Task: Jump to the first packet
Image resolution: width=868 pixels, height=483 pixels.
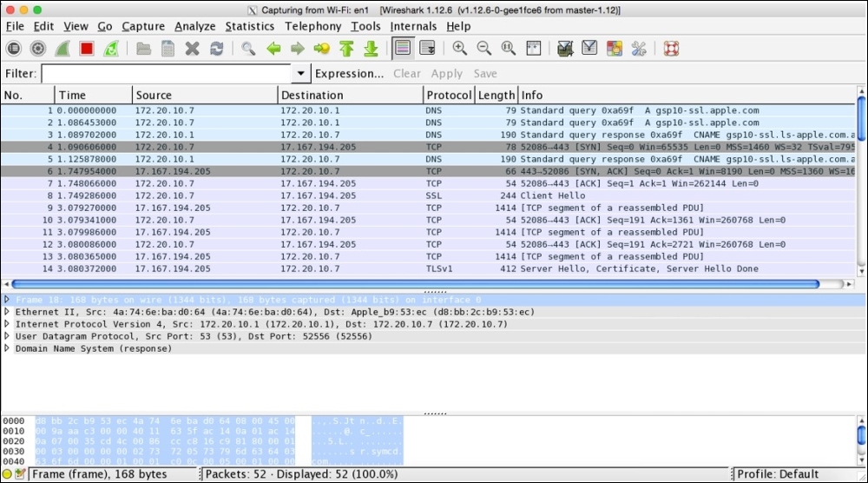Action: [346, 49]
